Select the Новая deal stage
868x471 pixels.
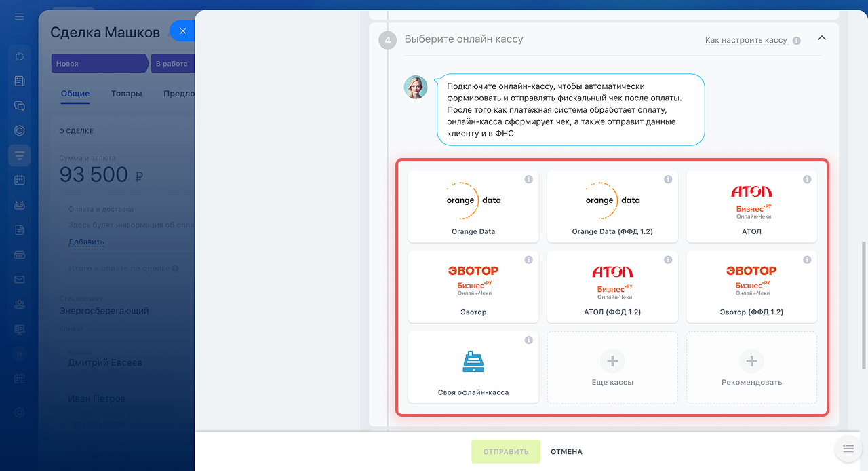pyautogui.click(x=99, y=63)
